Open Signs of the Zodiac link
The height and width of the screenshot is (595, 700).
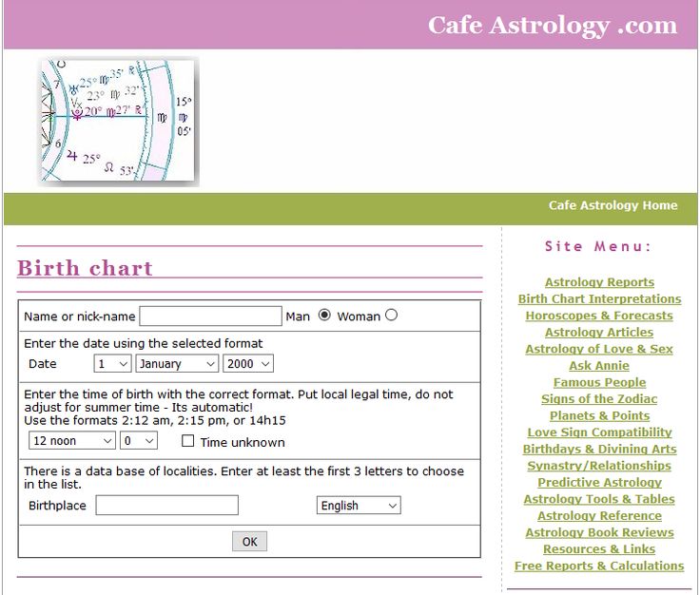pos(599,399)
